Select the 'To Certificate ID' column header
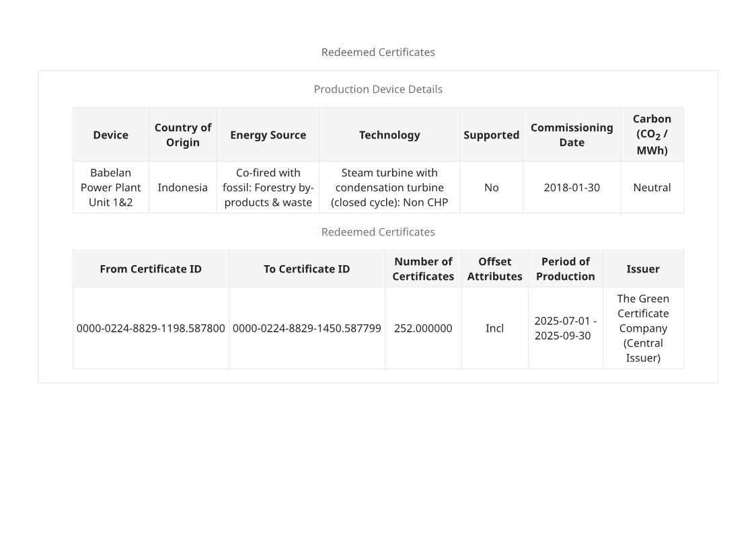The width and height of the screenshot is (756, 535). click(307, 269)
